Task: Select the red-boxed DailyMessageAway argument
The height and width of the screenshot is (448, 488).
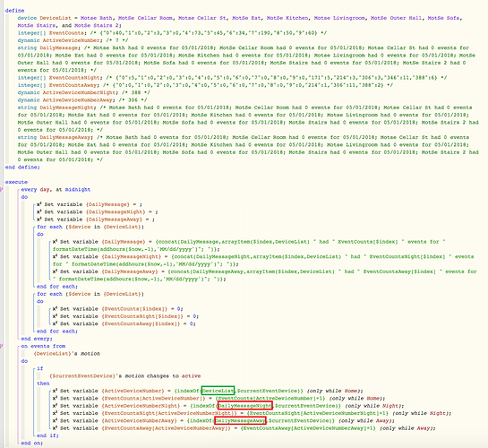Action: coord(240,420)
